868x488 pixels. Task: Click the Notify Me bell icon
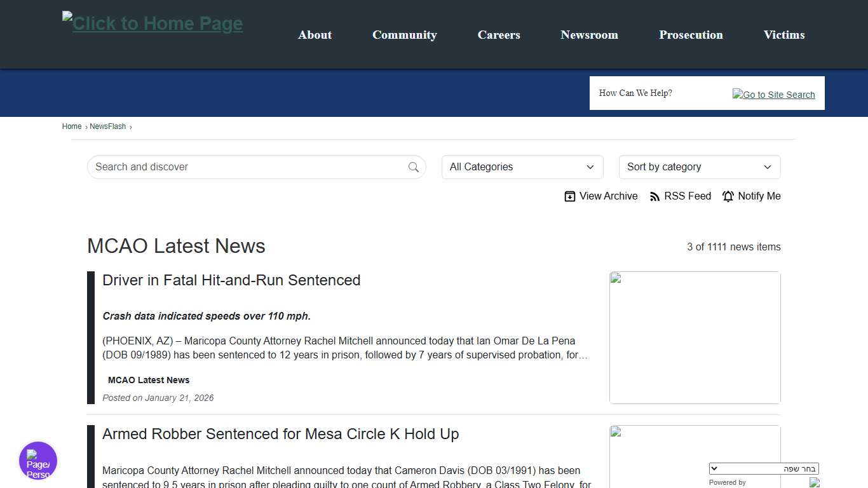728,196
